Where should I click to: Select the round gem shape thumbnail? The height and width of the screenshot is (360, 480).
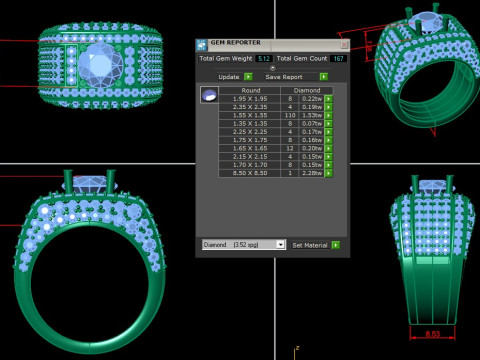tap(209, 95)
